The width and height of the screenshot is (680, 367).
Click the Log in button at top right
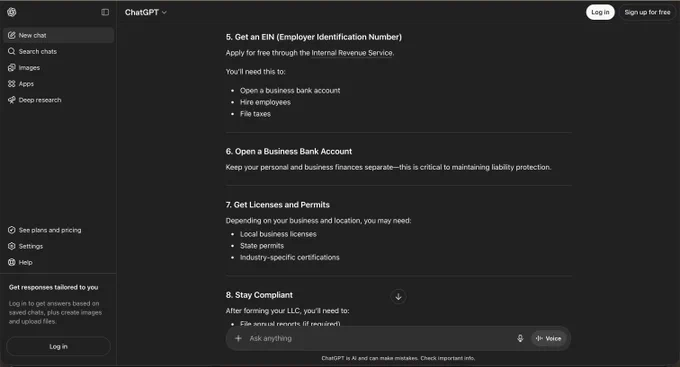(x=600, y=12)
